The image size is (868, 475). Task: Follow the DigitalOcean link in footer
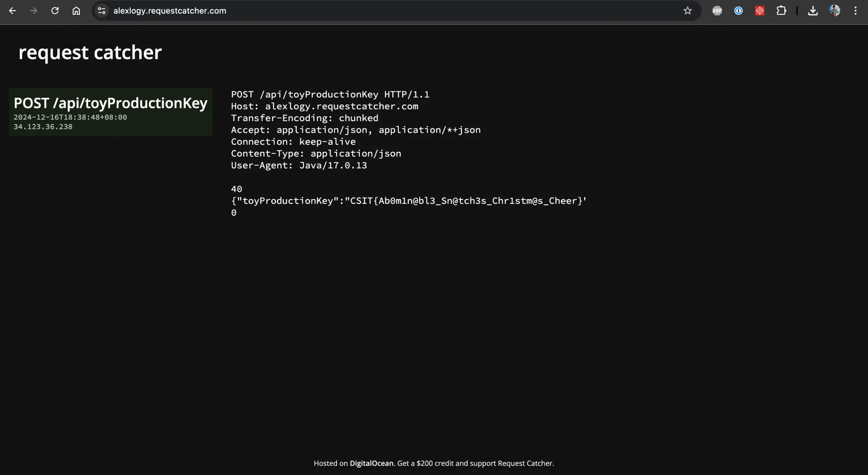tap(372, 463)
